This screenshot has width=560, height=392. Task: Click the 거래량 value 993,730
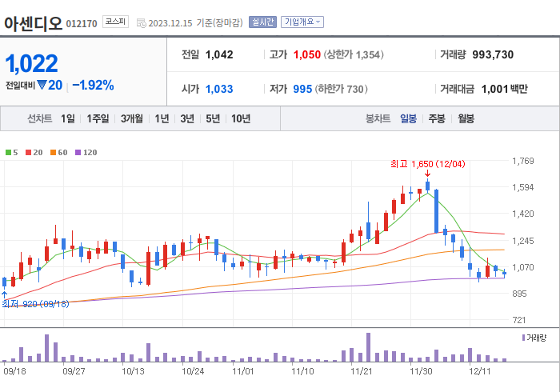tap(493, 54)
